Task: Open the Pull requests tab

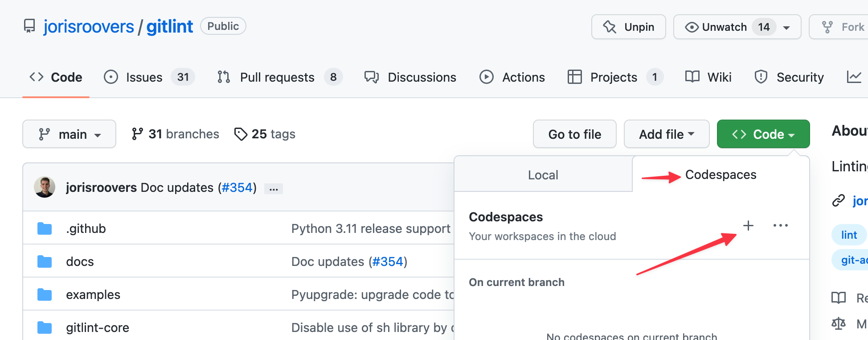Action: 279,77
